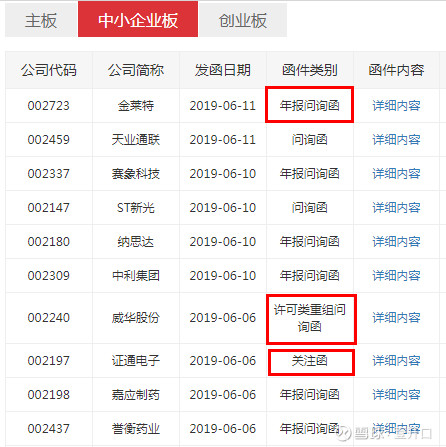The image size is (446, 447).
Task: View 详细内容 for 嘉应制药
Action: (x=396, y=395)
